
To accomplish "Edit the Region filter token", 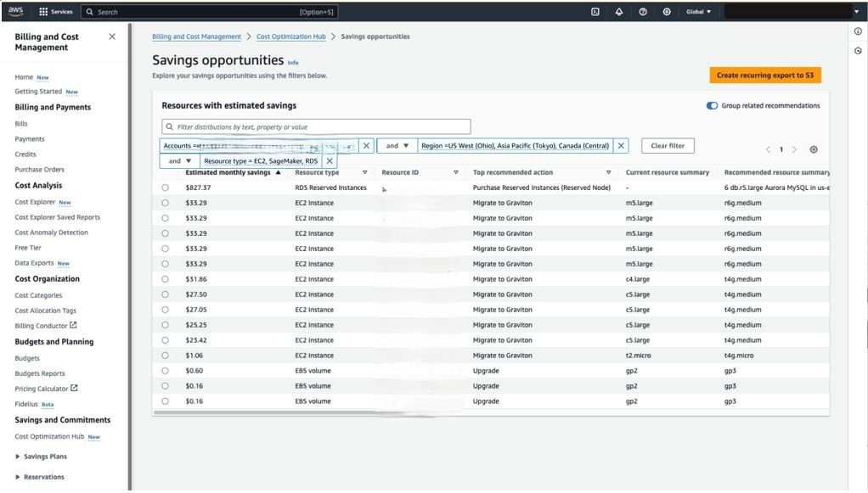I will click(515, 145).
